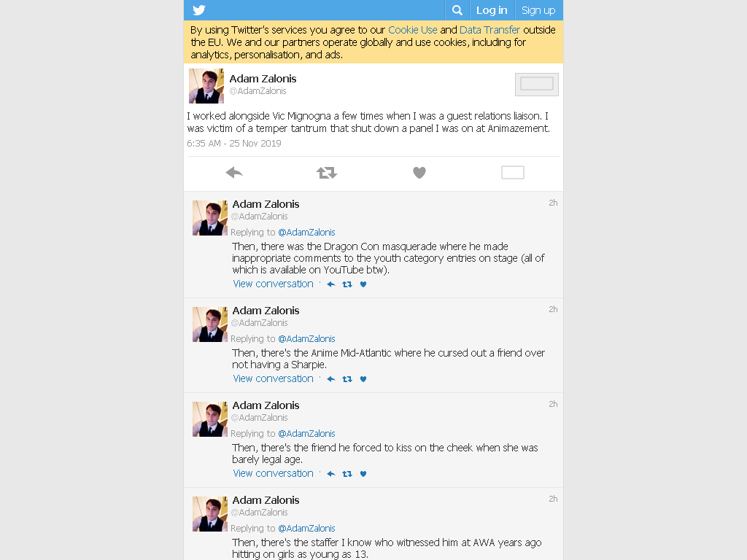Open the Data Transfer link
Screen dimensions: 747x560
pyautogui.click(x=489, y=29)
